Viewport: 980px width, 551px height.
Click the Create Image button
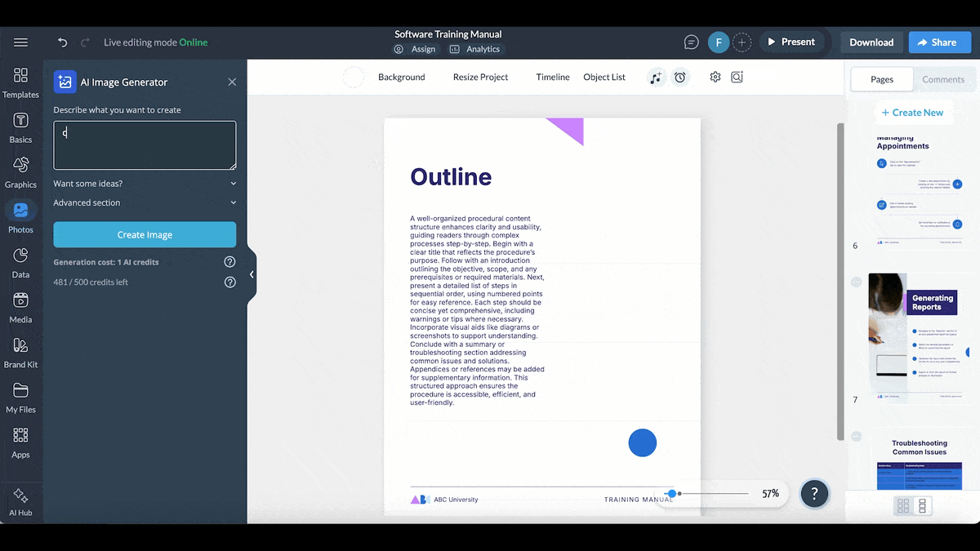tap(145, 234)
